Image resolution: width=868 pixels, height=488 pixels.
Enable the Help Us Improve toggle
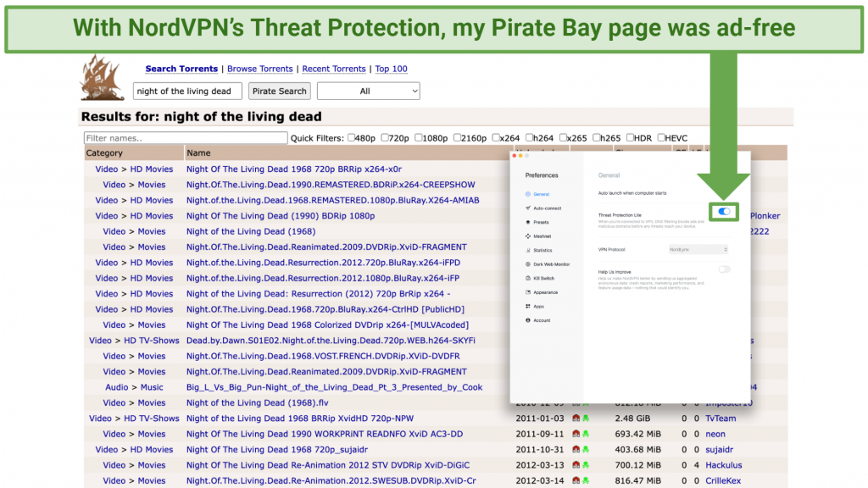pos(725,269)
